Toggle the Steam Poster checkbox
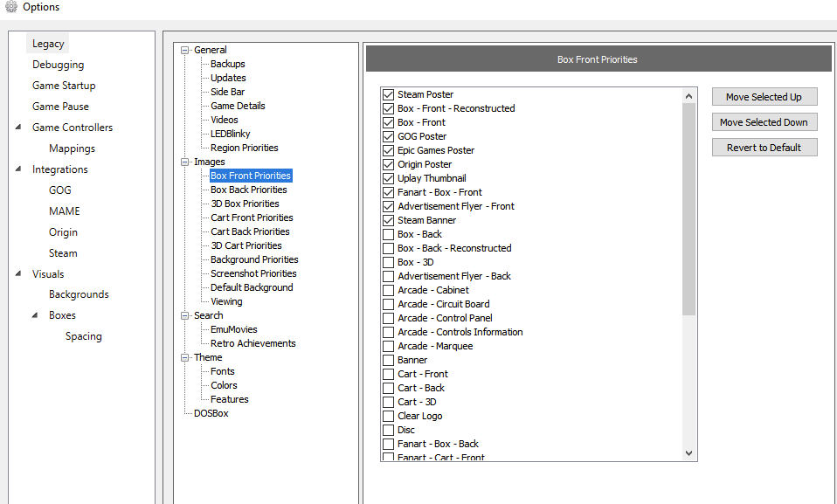 point(389,94)
